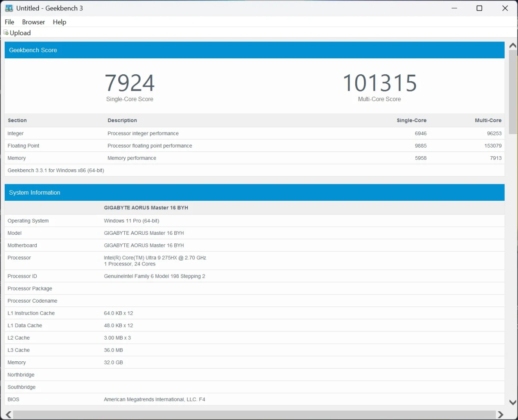This screenshot has height=420, width=518.
Task: Click the "Northbridge" label
Action: (x=21, y=375)
